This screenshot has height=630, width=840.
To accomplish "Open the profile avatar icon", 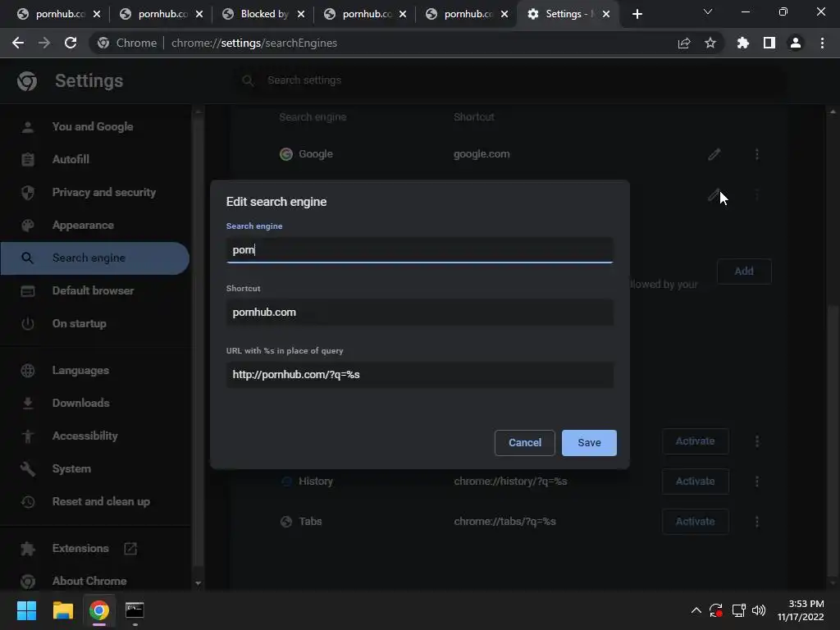I will pos(796,43).
